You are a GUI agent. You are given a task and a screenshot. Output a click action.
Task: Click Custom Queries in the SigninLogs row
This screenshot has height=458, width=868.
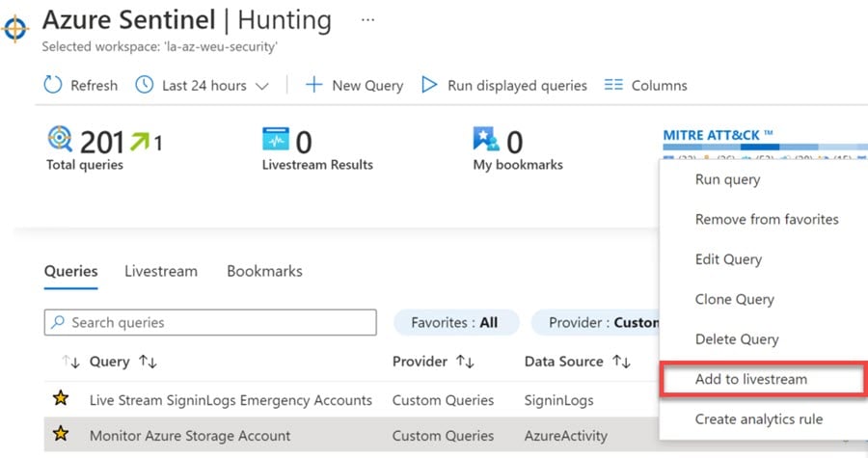443,400
